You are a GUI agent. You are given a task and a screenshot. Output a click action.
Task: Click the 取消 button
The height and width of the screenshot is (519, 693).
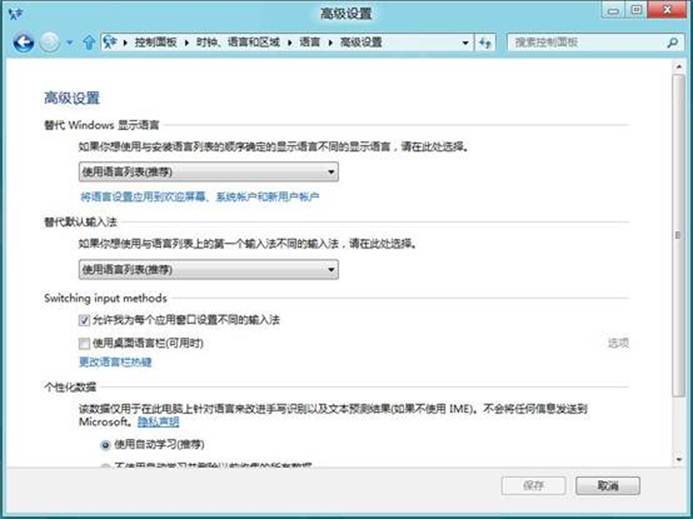[608, 485]
